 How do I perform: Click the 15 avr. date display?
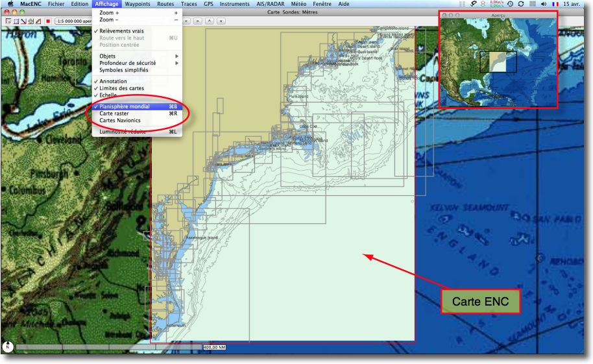point(571,4)
